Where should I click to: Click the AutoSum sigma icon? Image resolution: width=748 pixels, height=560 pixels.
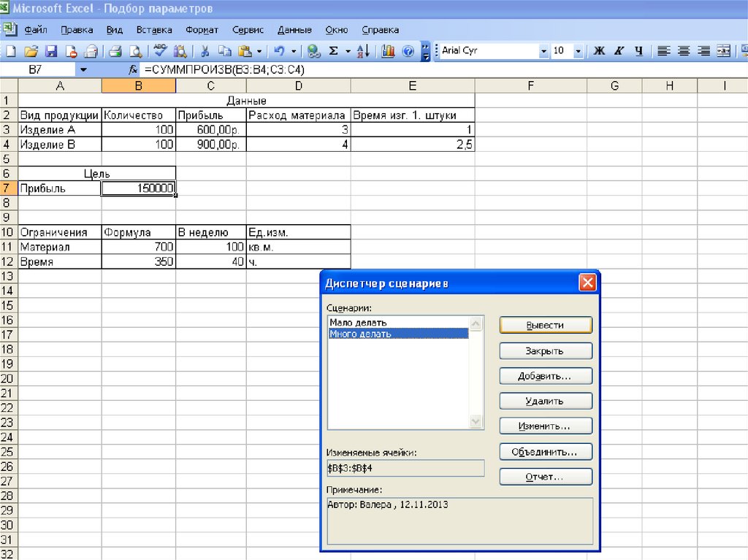point(333,51)
